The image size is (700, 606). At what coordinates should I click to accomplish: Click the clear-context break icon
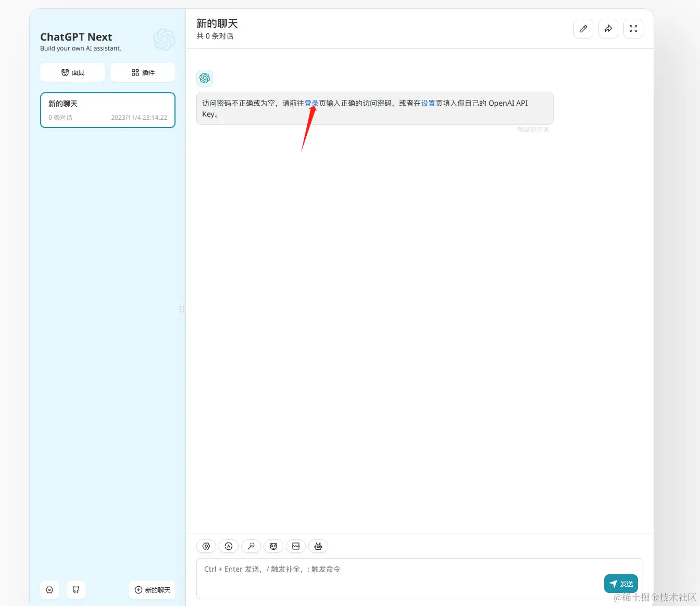click(x=296, y=546)
